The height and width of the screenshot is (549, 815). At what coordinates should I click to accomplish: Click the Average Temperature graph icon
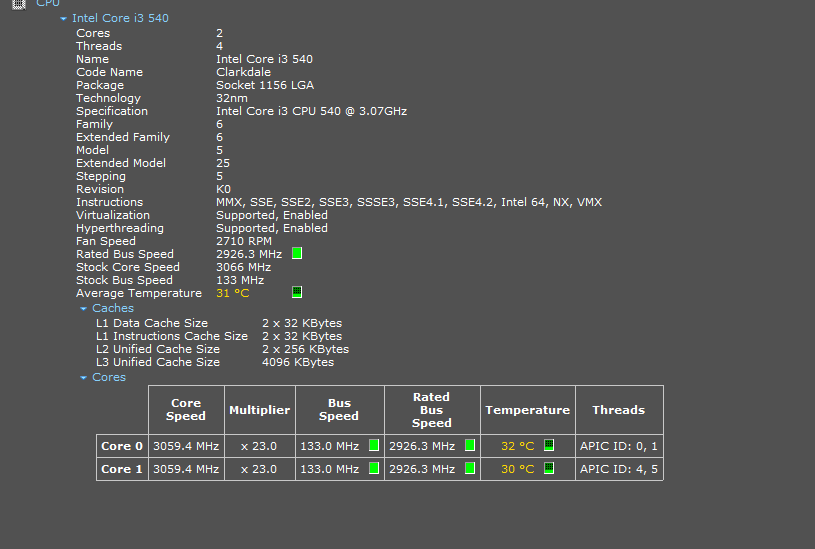coord(297,292)
